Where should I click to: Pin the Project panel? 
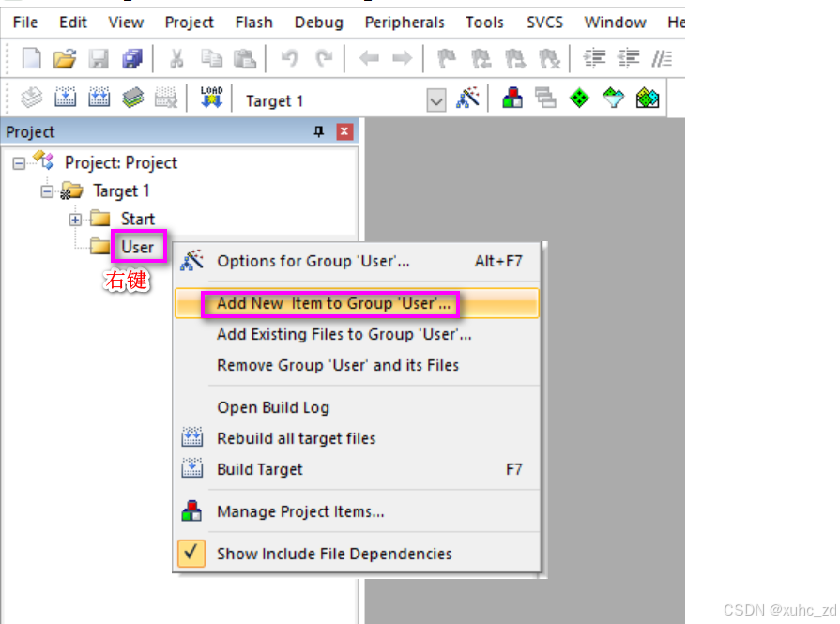(319, 131)
